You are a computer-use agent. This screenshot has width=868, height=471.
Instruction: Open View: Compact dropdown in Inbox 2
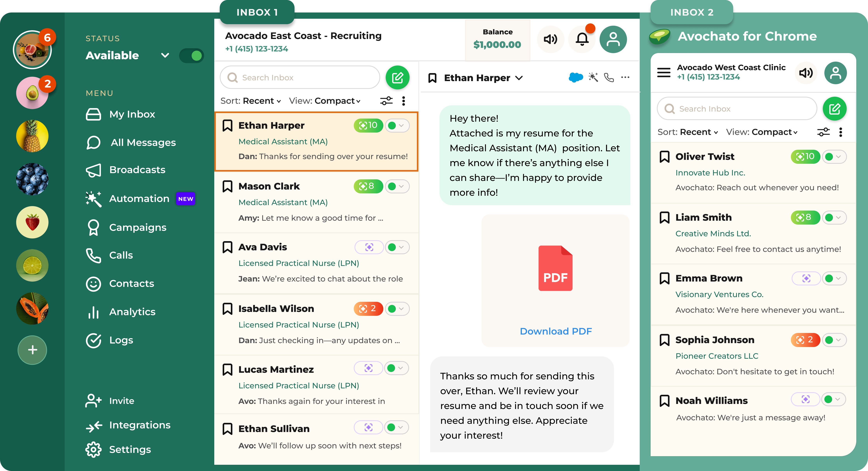tap(762, 132)
